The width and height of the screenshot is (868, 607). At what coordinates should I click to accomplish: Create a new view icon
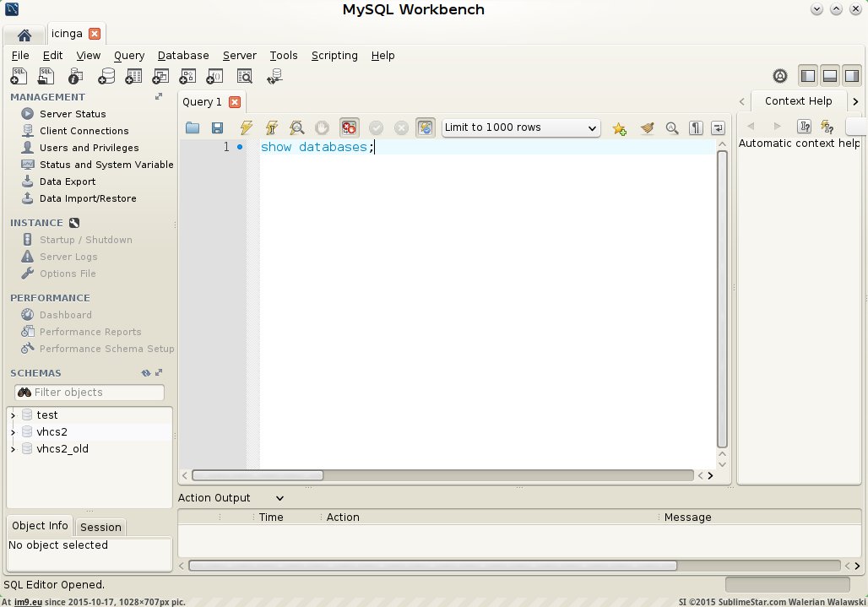click(x=160, y=76)
